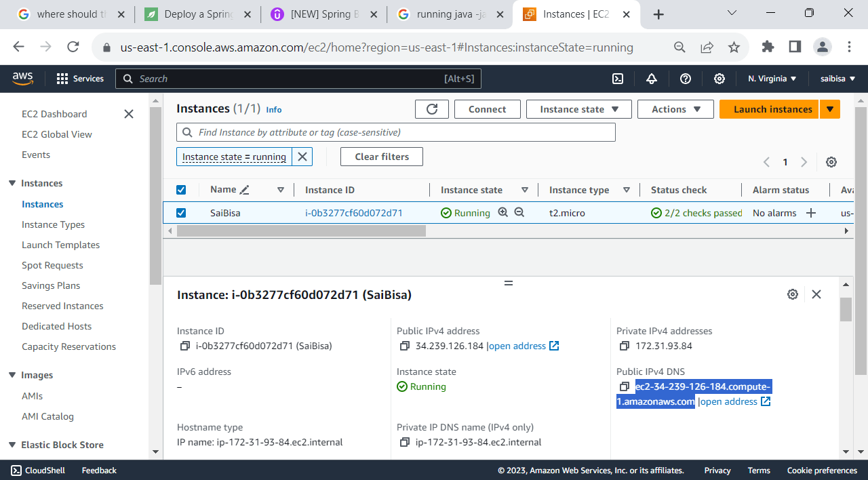Zoom in on Running state with magnifier icon
868x480 pixels.
[x=502, y=212]
